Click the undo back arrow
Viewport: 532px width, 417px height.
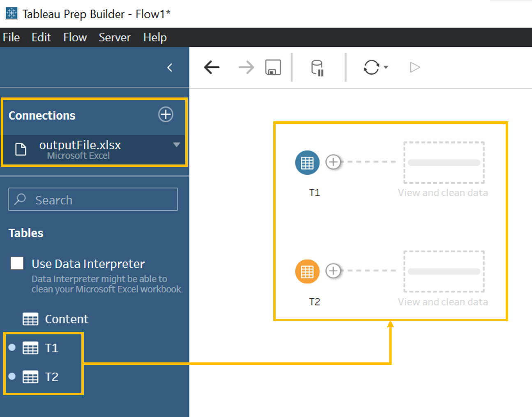click(212, 67)
